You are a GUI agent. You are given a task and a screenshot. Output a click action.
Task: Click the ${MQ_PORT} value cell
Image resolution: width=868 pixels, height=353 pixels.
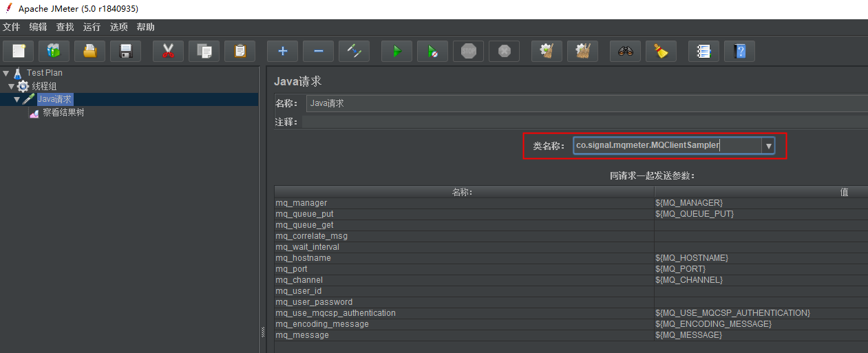761,269
